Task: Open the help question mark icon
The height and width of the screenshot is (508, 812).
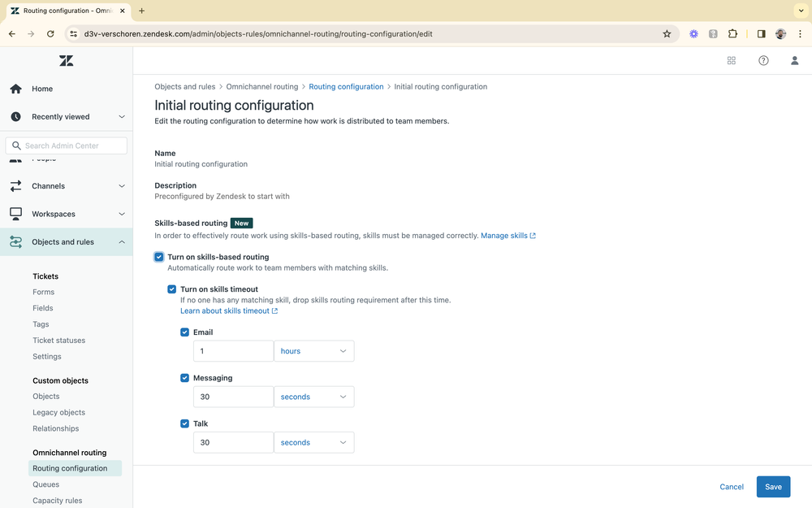Action: [762, 60]
